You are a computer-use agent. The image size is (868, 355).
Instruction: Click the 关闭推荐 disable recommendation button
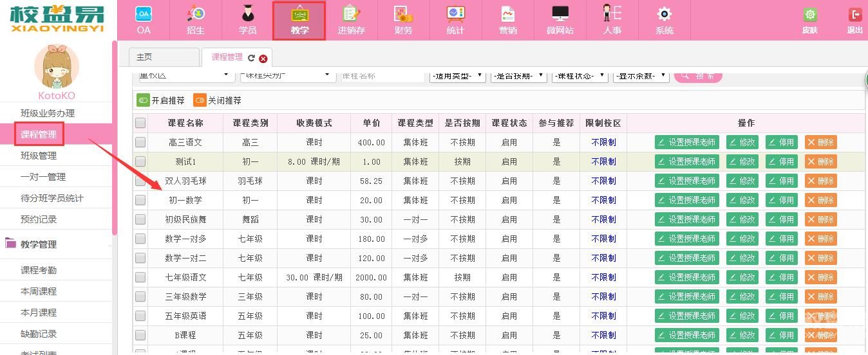click(x=218, y=100)
